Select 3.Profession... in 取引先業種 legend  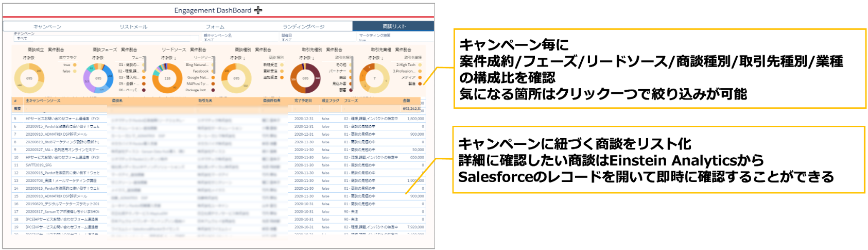pos(407,71)
